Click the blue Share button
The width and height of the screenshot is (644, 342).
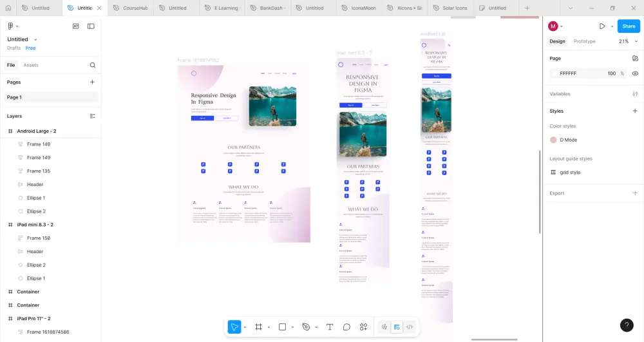click(629, 26)
